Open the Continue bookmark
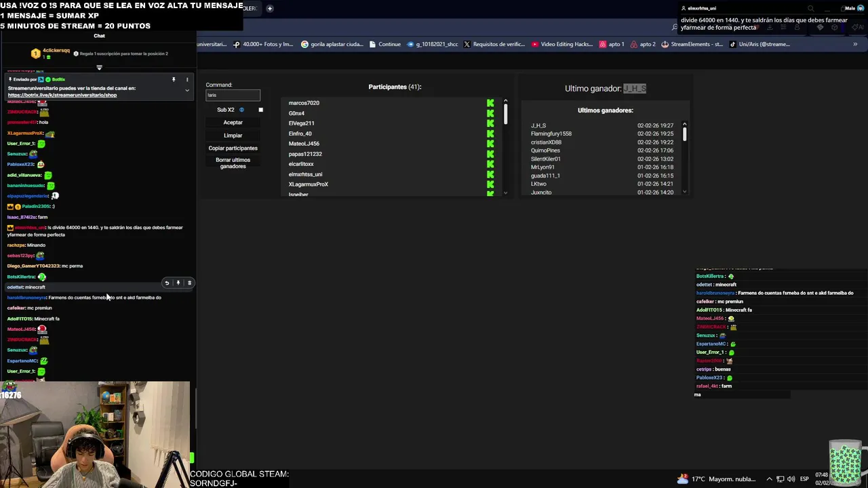This screenshot has height=488, width=868. click(384, 44)
